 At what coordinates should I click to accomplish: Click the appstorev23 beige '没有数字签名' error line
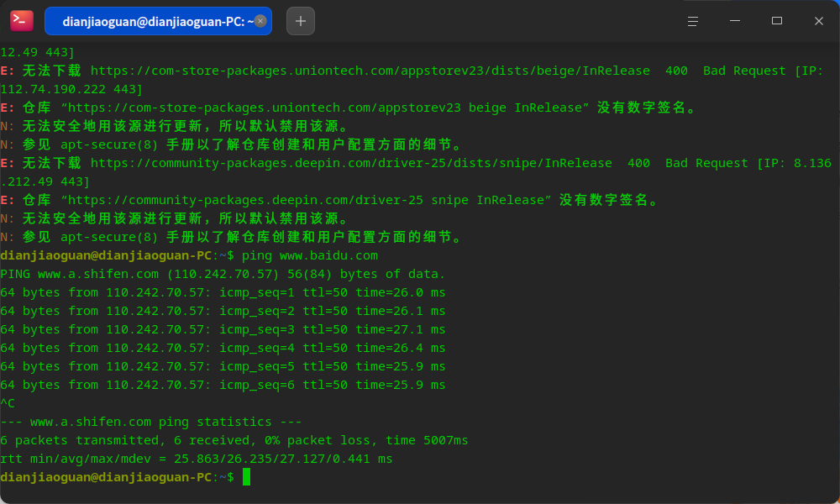pos(349,108)
